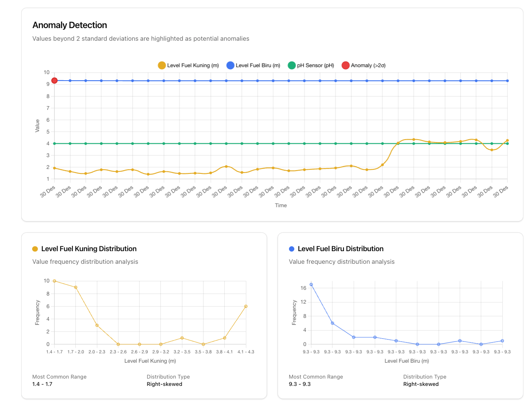The width and height of the screenshot is (532, 403).
Task: Click Kuning distribution point at 2.0 - 2.3
Action: 97,325
